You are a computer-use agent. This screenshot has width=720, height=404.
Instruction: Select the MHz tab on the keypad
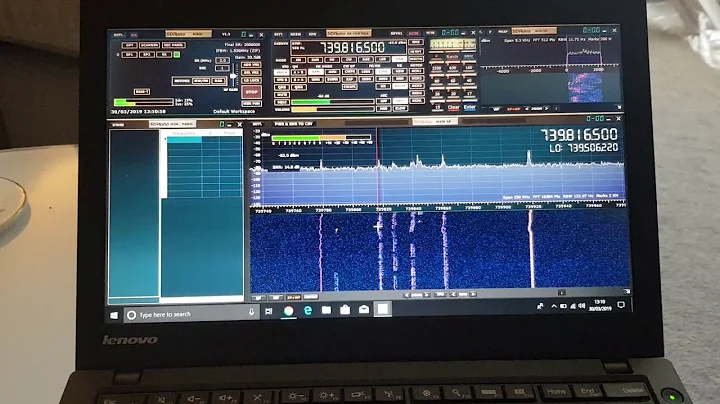pos(469,56)
